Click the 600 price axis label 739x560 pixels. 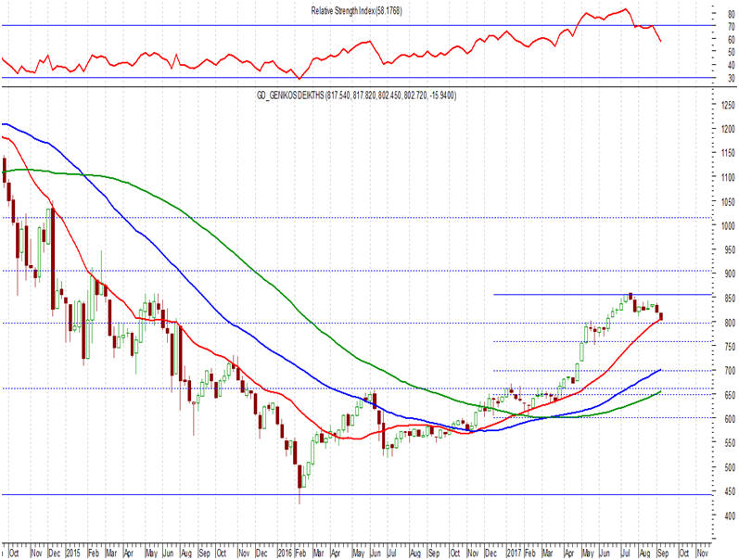point(730,418)
